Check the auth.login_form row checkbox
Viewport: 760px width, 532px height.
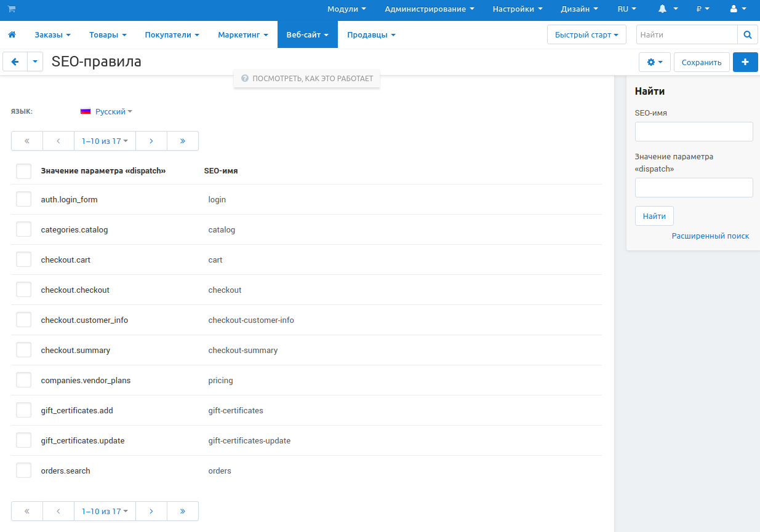(x=23, y=199)
